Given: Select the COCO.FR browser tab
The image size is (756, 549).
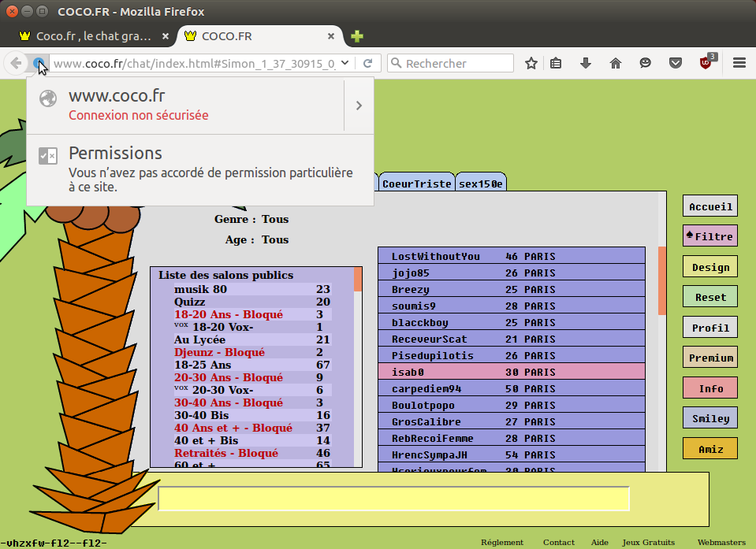Looking at the screenshot, I should pos(260,36).
